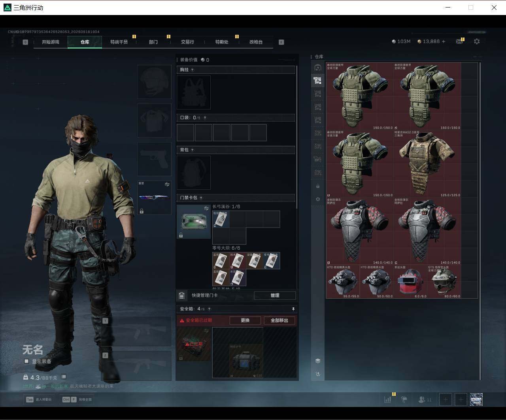506x420 pixels.
Task: Select the third stash category tab
Action: coord(318,94)
